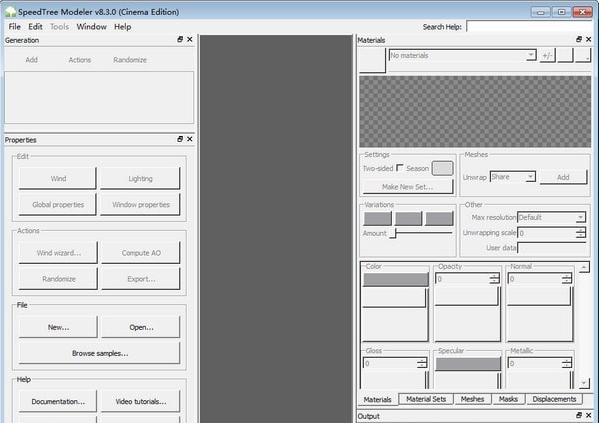Close the Materials panel
600x423 pixels.
pyautogui.click(x=589, y=39)
